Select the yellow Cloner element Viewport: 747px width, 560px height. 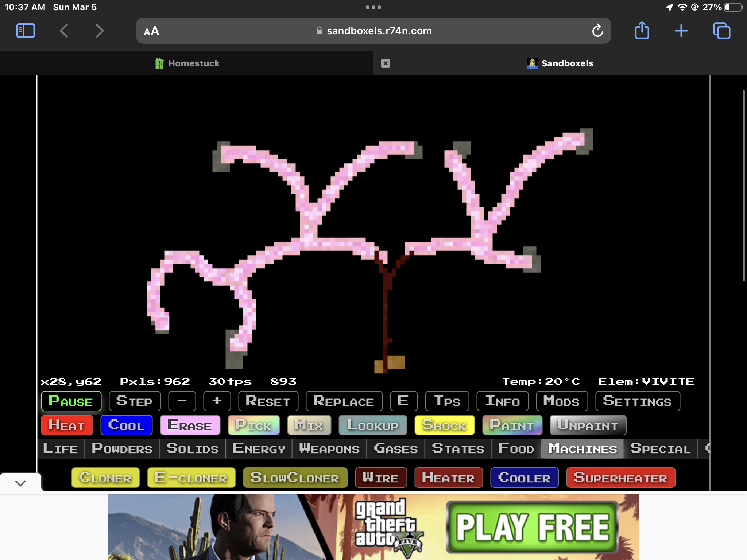pos(105,478)
